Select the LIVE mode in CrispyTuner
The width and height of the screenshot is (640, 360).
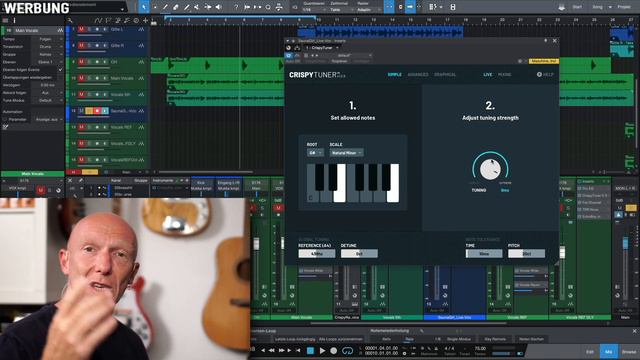(x=488, y=74)
